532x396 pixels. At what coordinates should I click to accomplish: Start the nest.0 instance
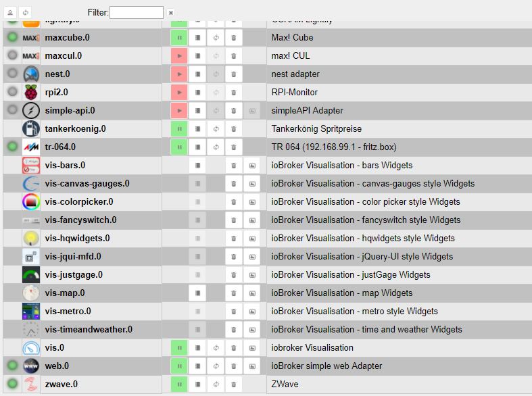179,74
